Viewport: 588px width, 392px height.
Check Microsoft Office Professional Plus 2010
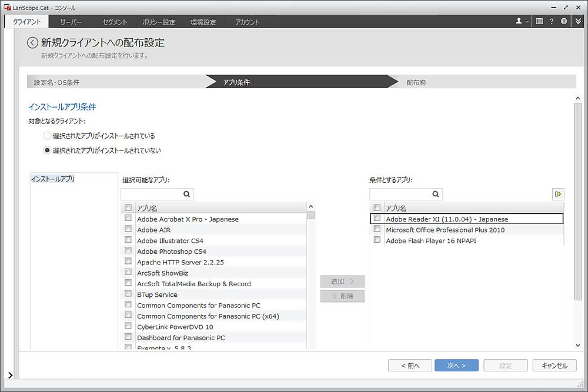(x=377, y=229)
